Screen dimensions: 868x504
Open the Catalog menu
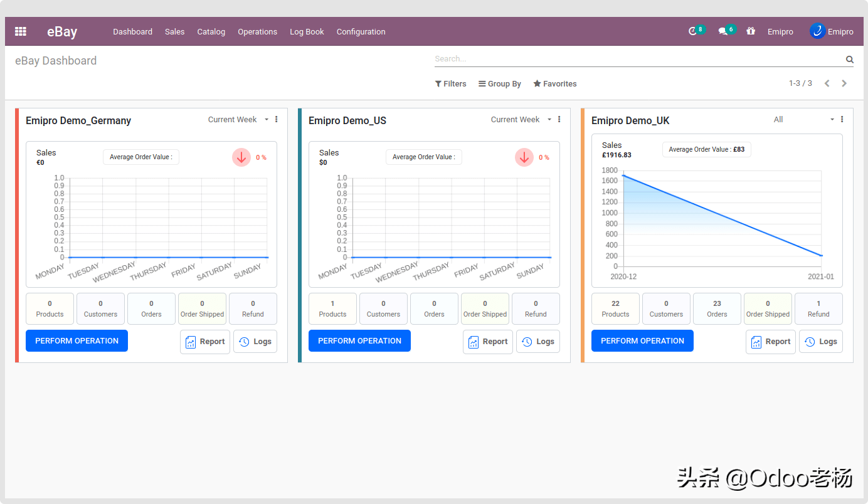(211, 32)
